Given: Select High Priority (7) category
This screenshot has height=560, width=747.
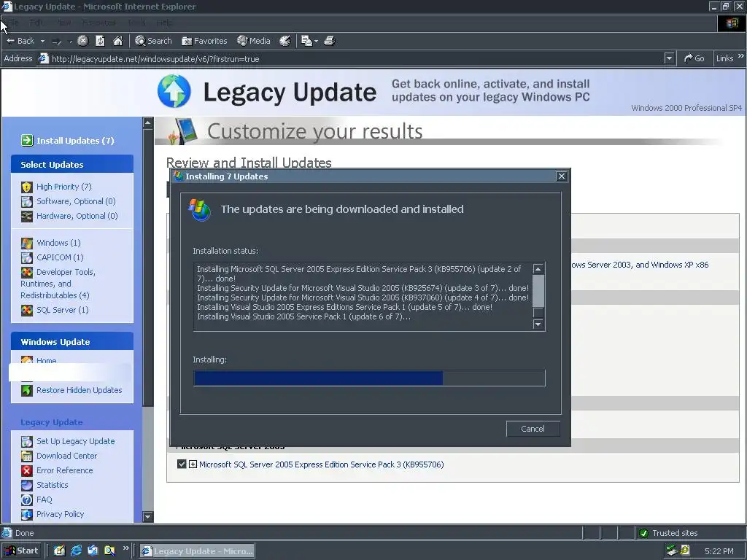Looking at the screenshot, I should [x=64, y=187].
